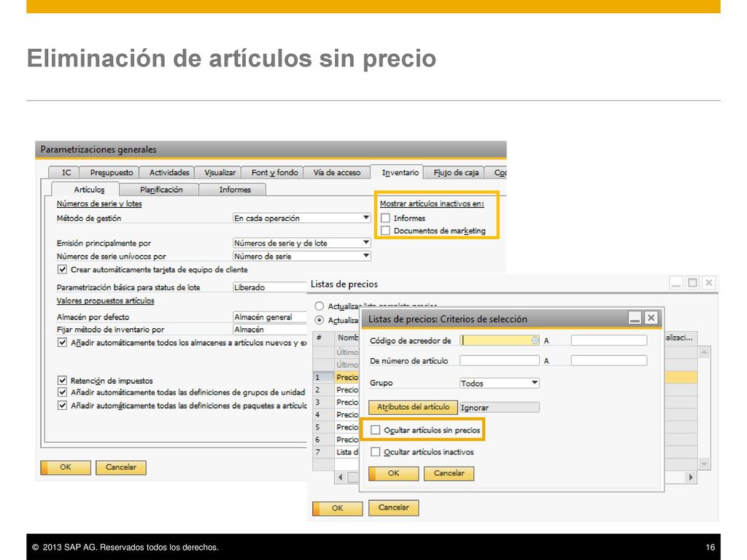Click OK in Criterios de selección dialog
Screen dimensions: 747x560
click(x=393, y=473)
